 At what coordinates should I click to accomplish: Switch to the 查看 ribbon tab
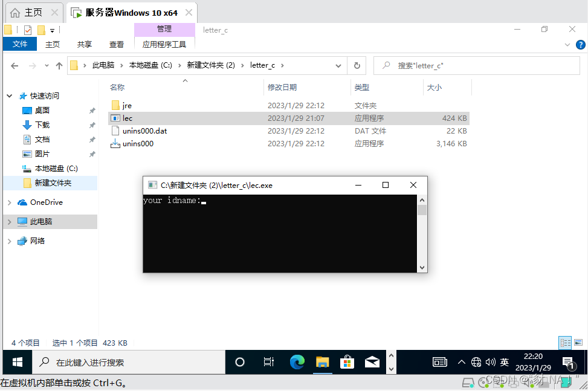click(116, 44)
